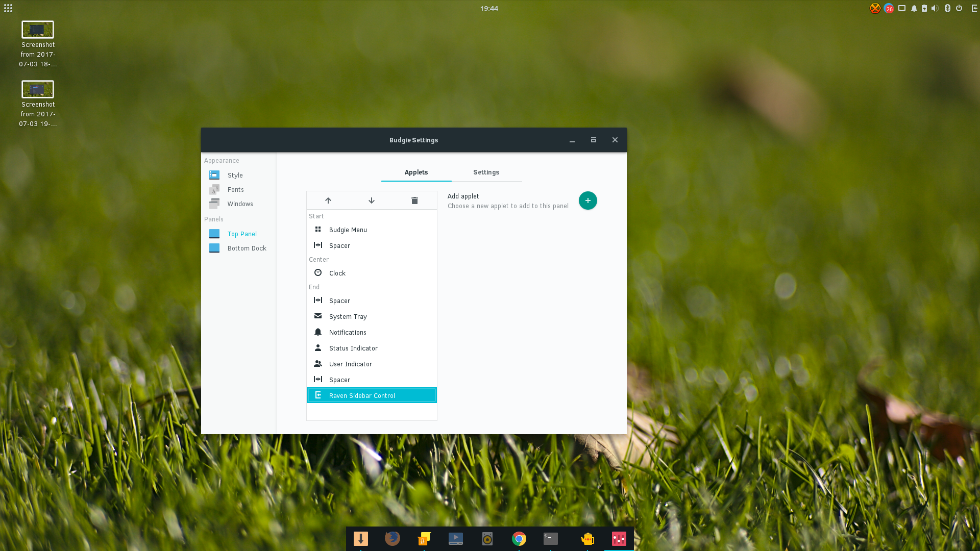Screen dimensions: 980x551
Task: Move selected applet up with arrow
Action: 328,201
